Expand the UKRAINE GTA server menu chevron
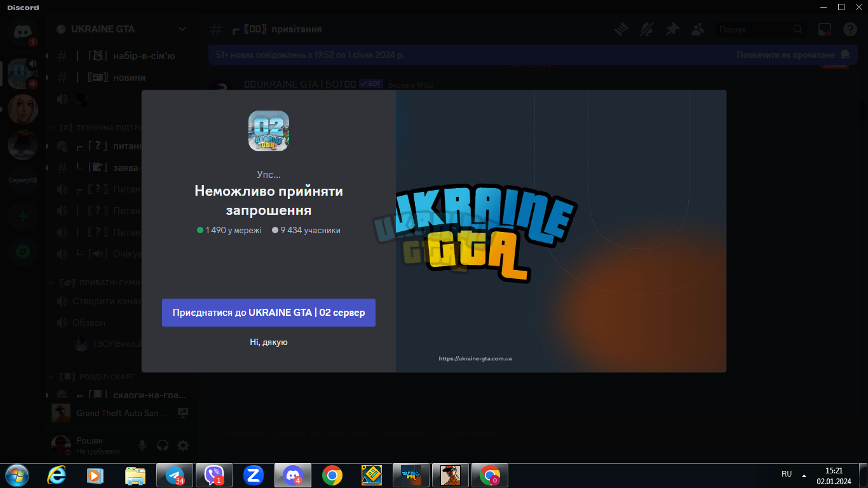This screenshot has width=868, height=488. (182, 29)
